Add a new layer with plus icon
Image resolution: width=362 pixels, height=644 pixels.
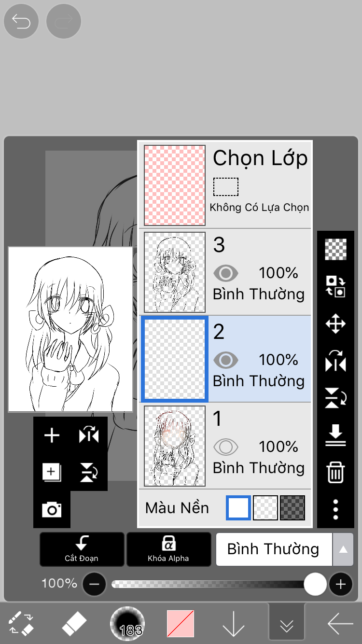click(52, 435)
